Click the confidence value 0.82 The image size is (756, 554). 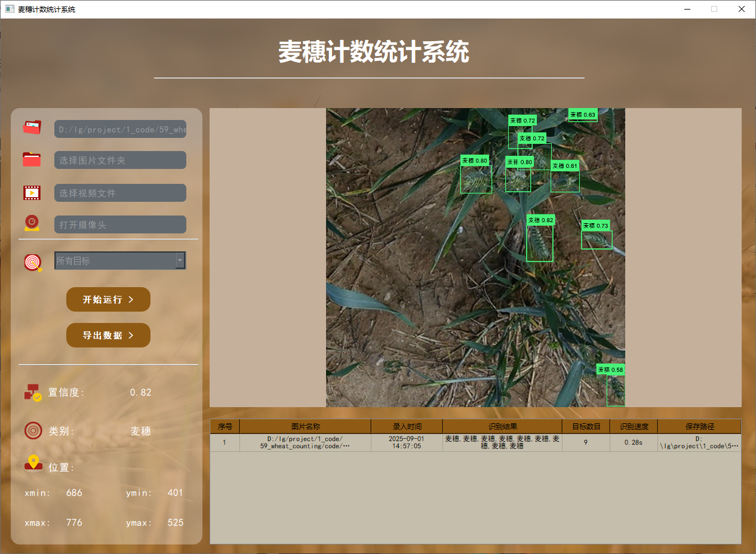click(140, 392)
